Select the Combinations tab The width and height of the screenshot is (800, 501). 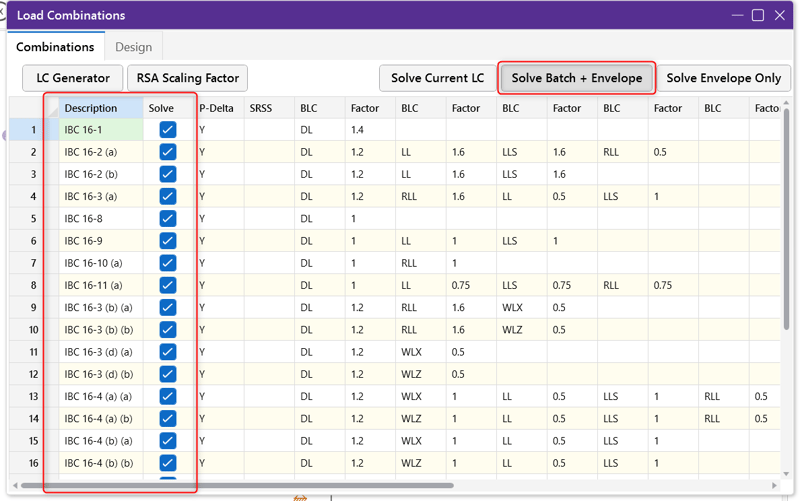55,47
